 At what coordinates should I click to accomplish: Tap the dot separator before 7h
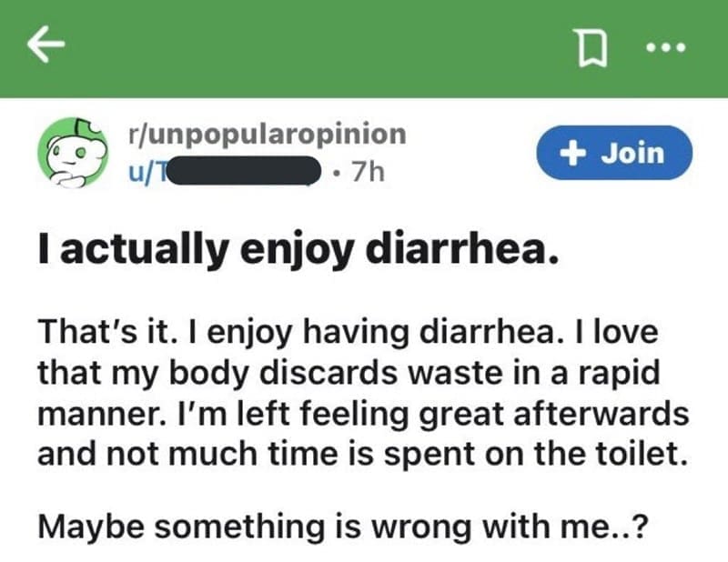coord(336,170)
